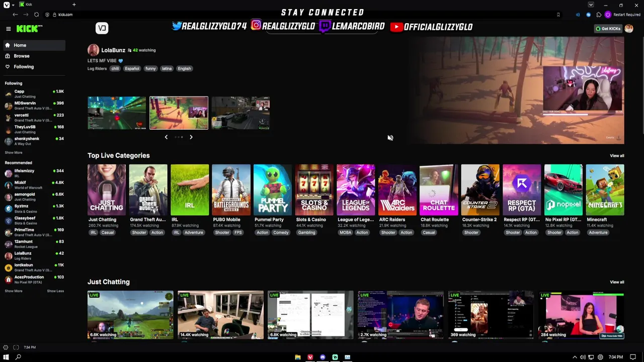Click the Español tag
Image resolution: width=644 pixels, height=362 pixels.
[132, 68]
